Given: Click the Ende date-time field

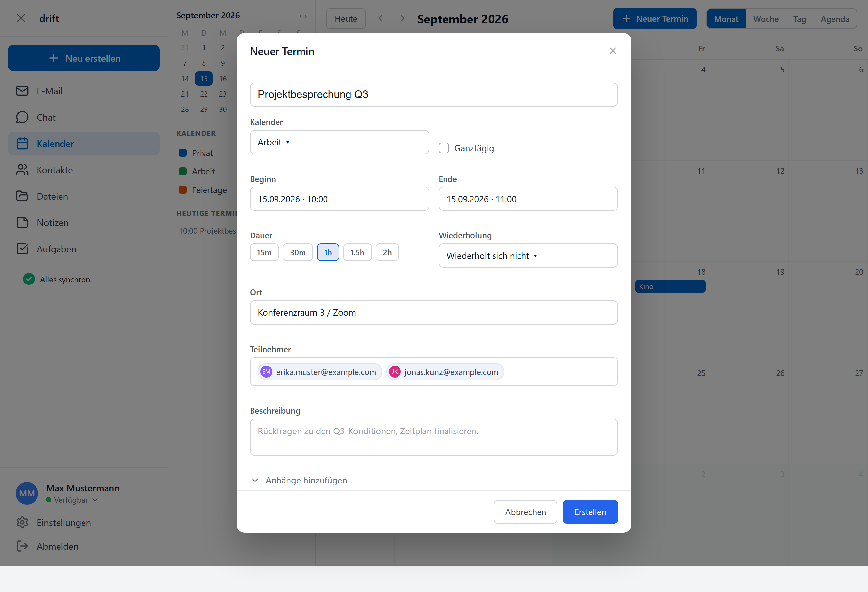Looking at the screenshot, I should click(528, 199).
